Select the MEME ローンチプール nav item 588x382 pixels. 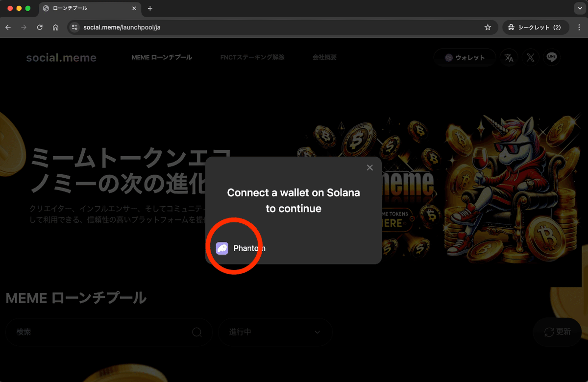(162, 57)
